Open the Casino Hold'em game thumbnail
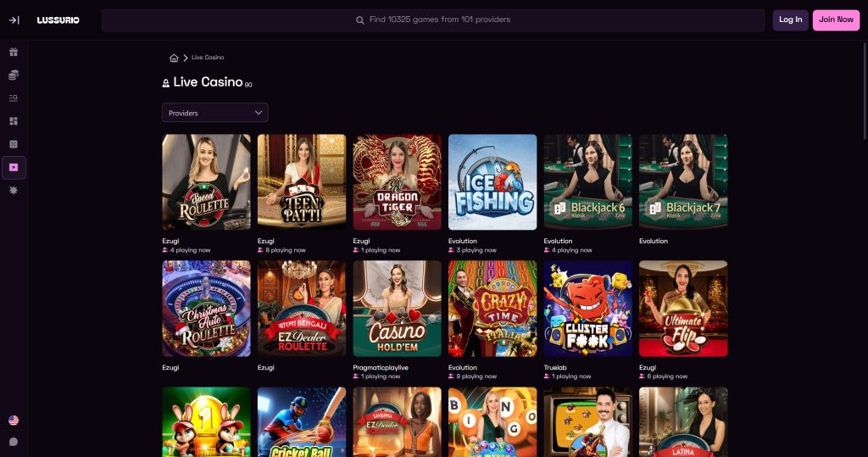Screen dimensions: 868x457 coord(397,309)
